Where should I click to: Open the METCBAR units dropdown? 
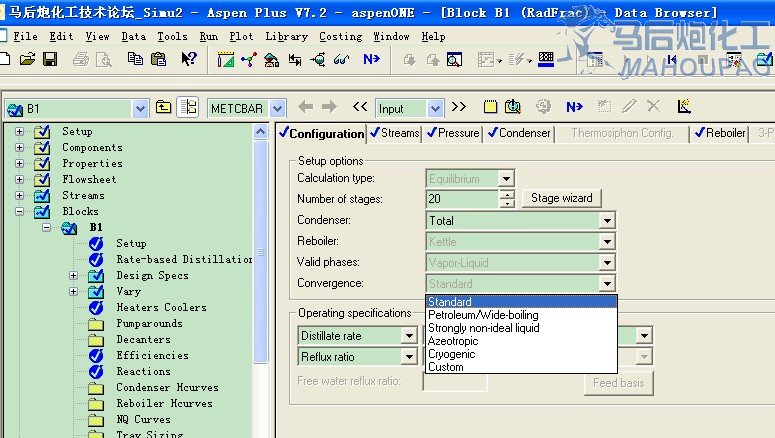click(278, 109)
